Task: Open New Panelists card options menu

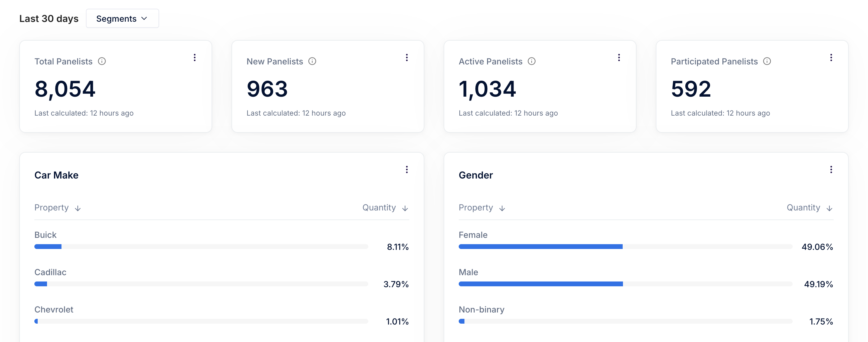Action: coord(407,58)
